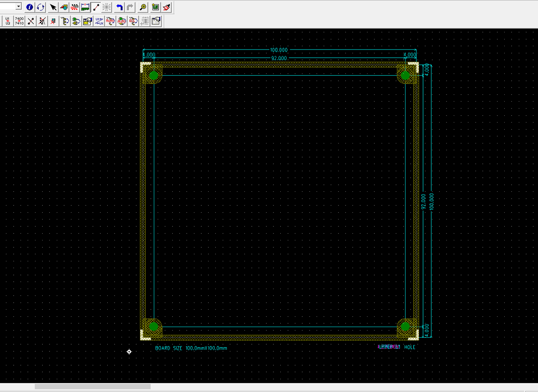Open the layer dropdown list arrow

point(18,7)
